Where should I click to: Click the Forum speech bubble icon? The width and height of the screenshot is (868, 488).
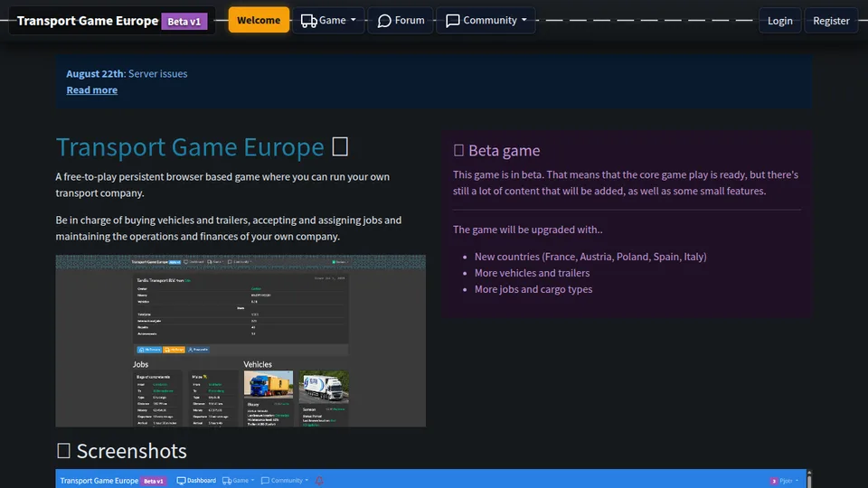tap(384, 21)
